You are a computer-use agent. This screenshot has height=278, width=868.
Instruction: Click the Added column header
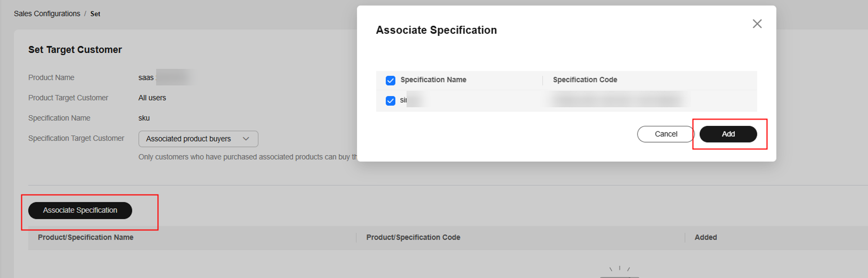[705, 238]
